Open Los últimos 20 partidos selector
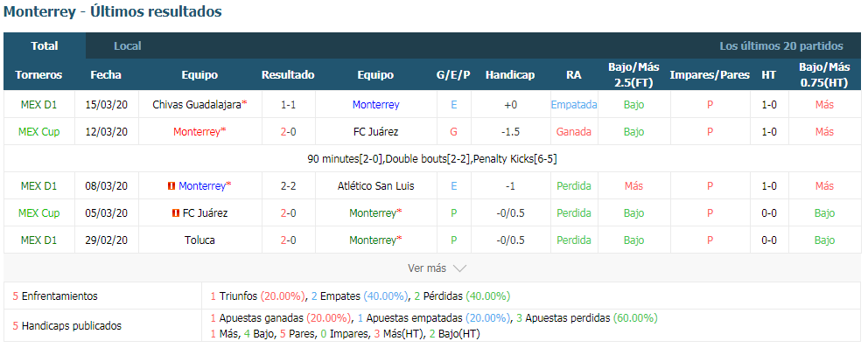The image size is (868, 348). click(781, 46)
